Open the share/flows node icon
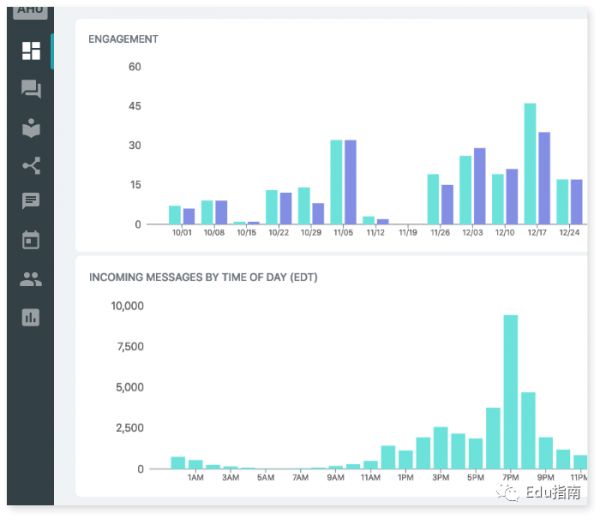The height and width of the screenshot is (519, 600). pos(31,166)
